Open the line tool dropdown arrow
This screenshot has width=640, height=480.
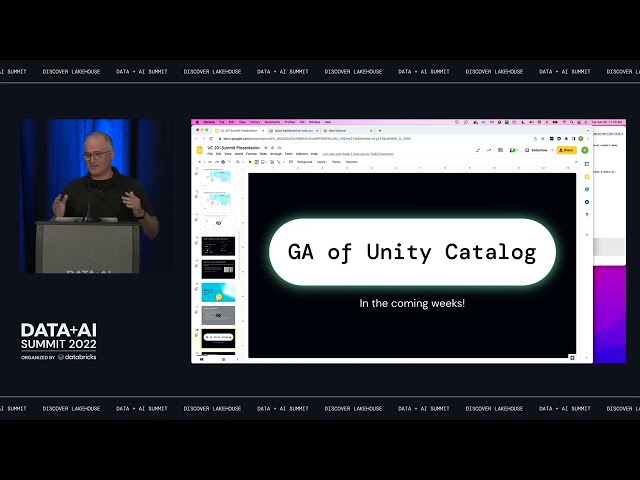click(284, 162)
